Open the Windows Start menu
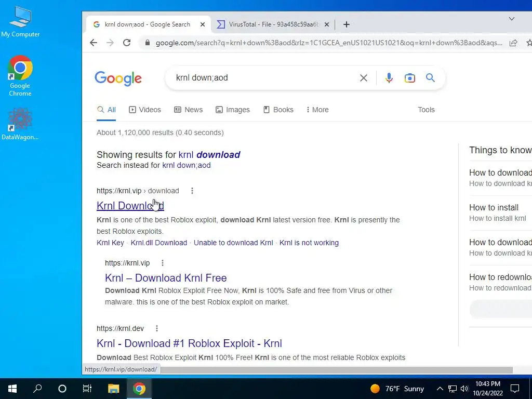Image resolution: width=532 pixels, height=399 pixels. click(12, 389)
